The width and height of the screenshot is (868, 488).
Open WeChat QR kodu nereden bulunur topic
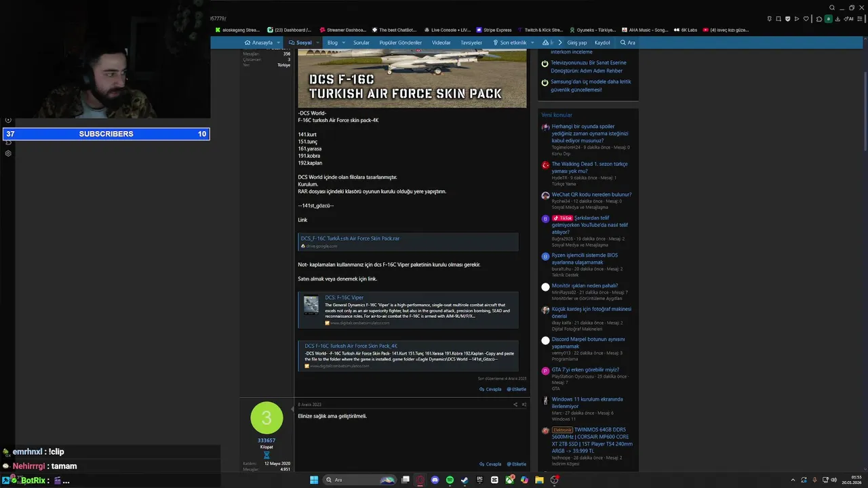591,195
